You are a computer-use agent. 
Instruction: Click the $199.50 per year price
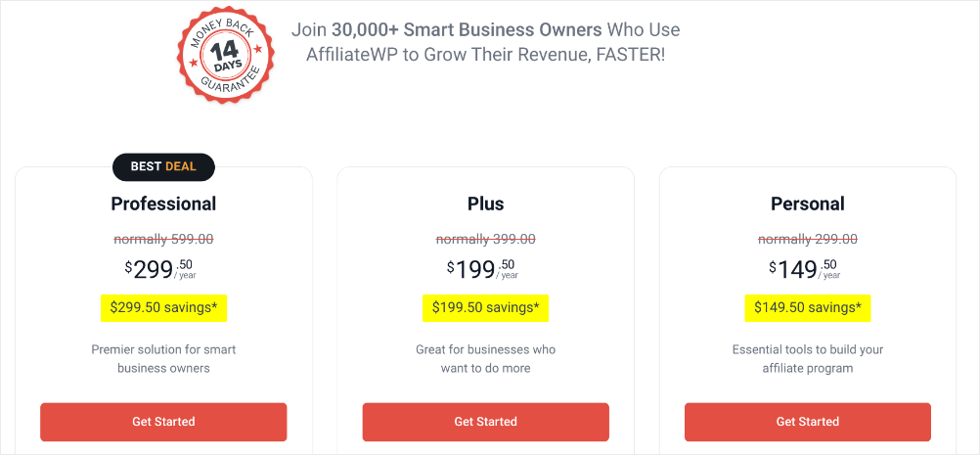click(x=483, y=269)
